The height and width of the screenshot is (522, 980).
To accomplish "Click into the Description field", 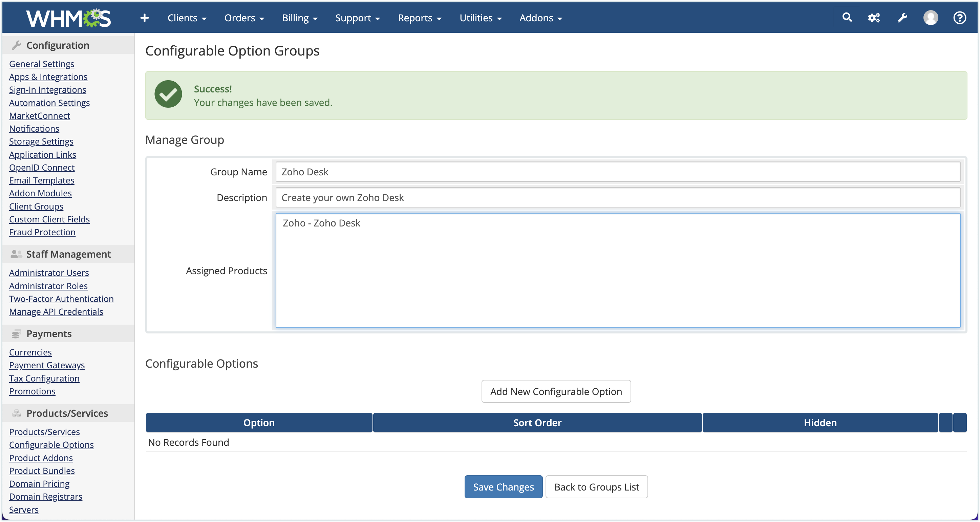I will coord(617,198).
